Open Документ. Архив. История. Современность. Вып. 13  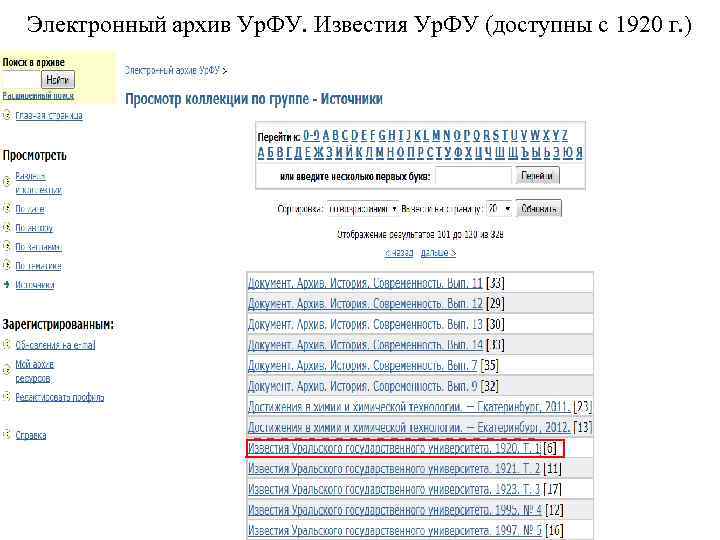(x=365, y=324)
